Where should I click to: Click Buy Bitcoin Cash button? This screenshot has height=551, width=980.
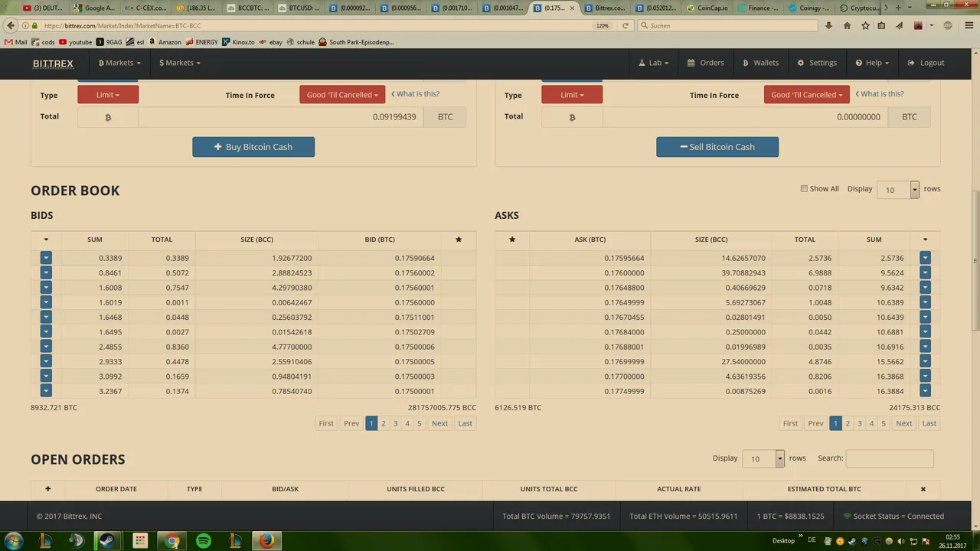(253, 147)
